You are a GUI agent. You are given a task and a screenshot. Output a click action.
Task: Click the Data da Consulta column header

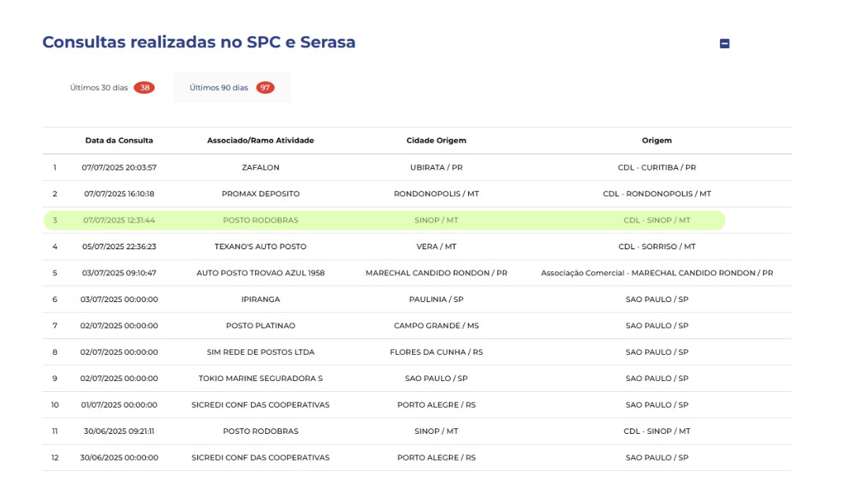(x=119, y=140)
